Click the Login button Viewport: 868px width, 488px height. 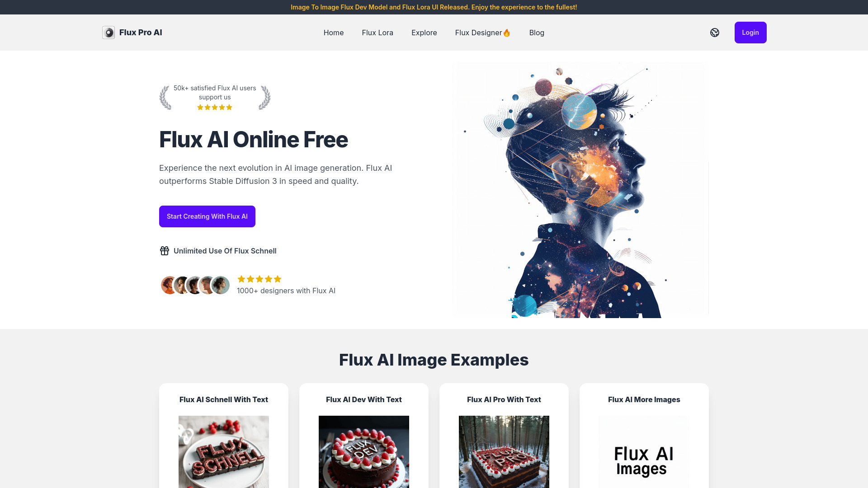[750, 32]
